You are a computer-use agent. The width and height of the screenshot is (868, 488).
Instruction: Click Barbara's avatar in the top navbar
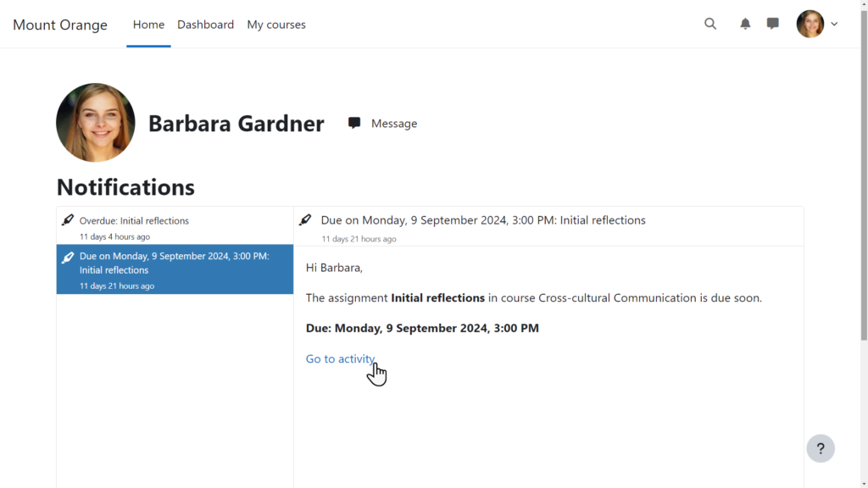point(810,24)
